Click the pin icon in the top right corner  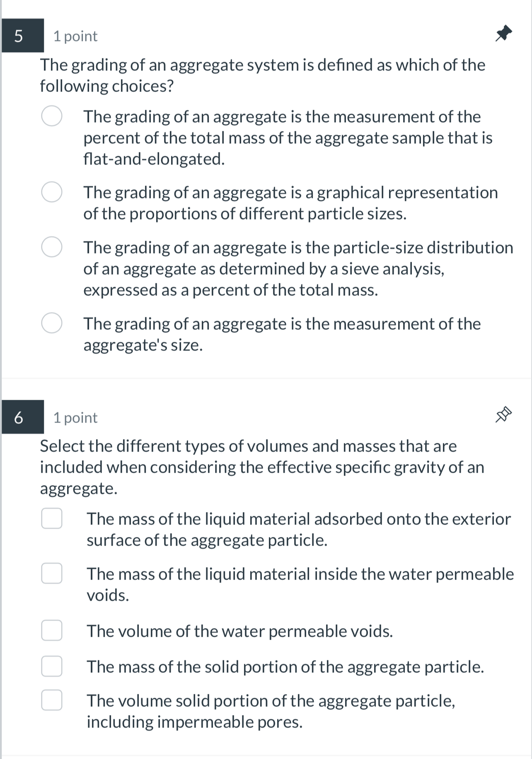pos(503,34)
